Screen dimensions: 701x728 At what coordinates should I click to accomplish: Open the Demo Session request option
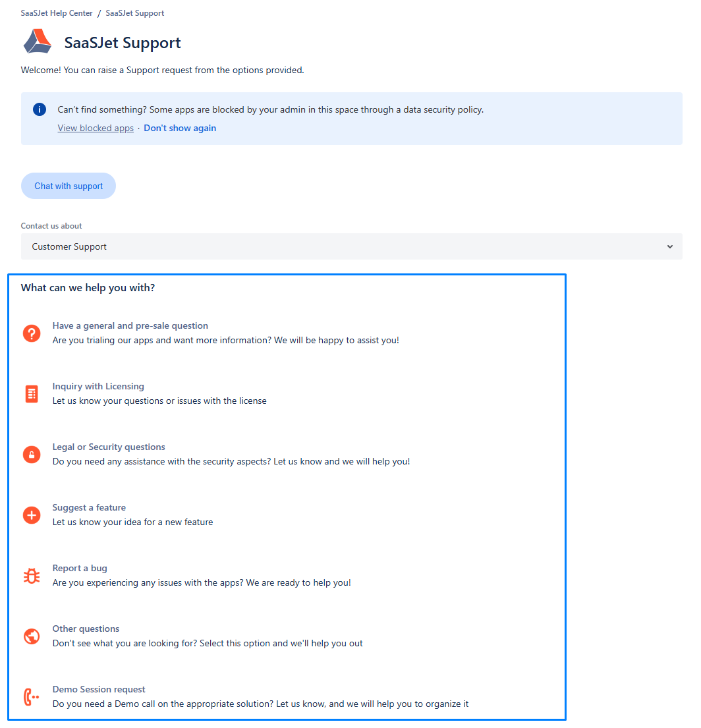click(x=99, y=689)
